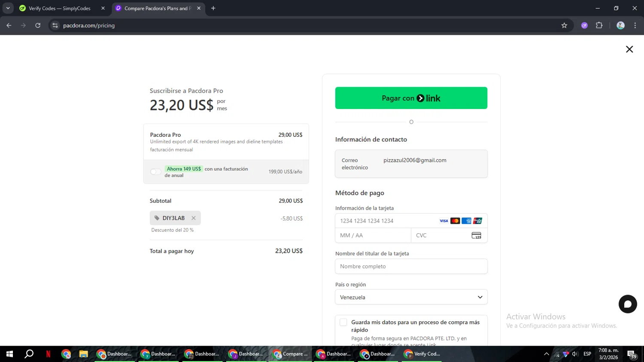This screenshot has width=644, height=362.
Task: Bookmark this page with the star icon
Action: [564, 25]
